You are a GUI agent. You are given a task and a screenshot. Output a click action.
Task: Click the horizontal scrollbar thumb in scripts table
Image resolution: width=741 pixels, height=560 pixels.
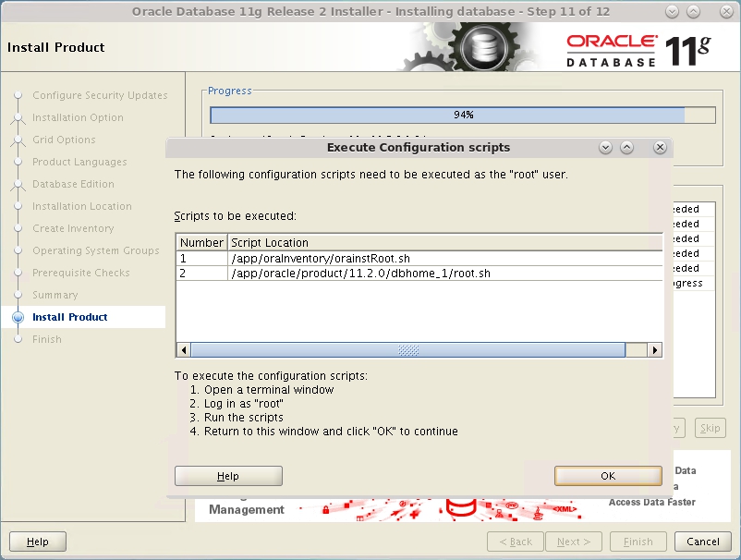tap(408, 350)
